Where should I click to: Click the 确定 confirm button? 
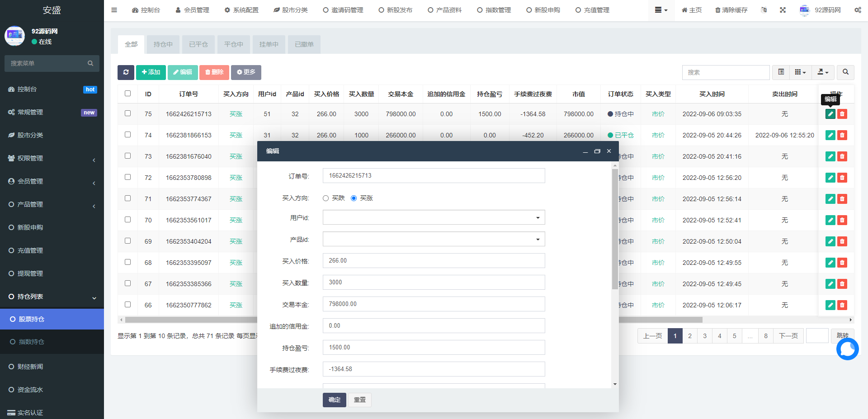tap(334, 400)
